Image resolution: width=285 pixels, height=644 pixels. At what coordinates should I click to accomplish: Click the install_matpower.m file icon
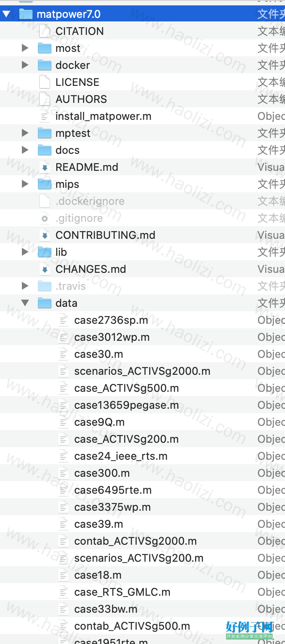[45, 117]
